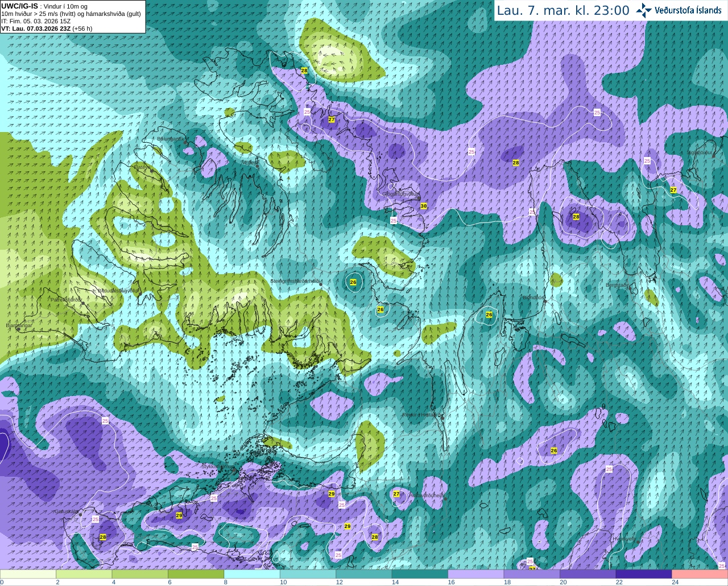The height and width of the screenshot is (586, 728).
Task: Pick the medium purple 18–20 m/s legend swatch
Action: [x=532, y=574]
